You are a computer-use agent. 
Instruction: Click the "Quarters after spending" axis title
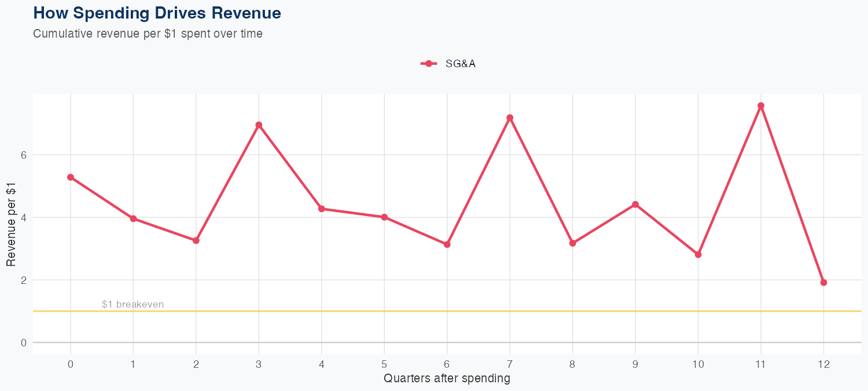[447, 379]
